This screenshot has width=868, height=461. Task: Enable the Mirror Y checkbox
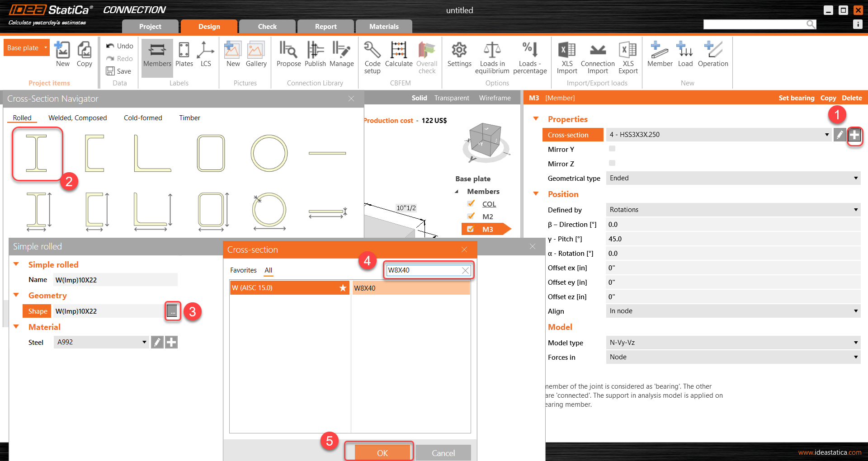612,148
